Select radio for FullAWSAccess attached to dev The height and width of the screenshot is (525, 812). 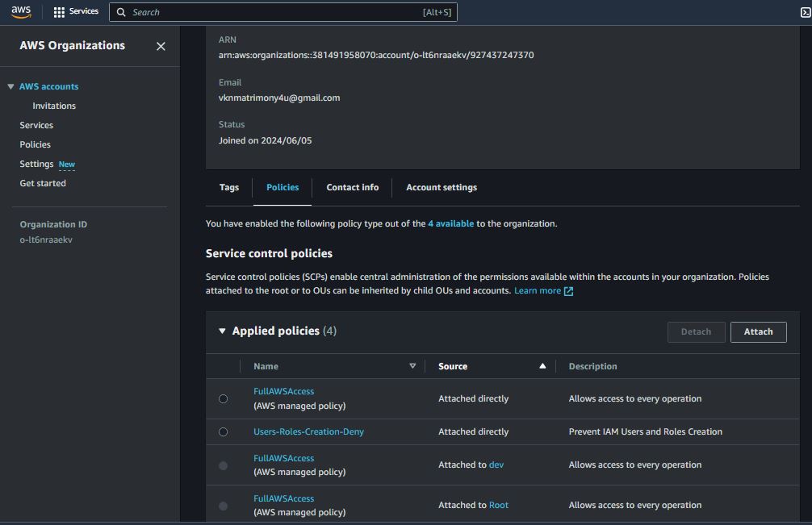(224, 465)
